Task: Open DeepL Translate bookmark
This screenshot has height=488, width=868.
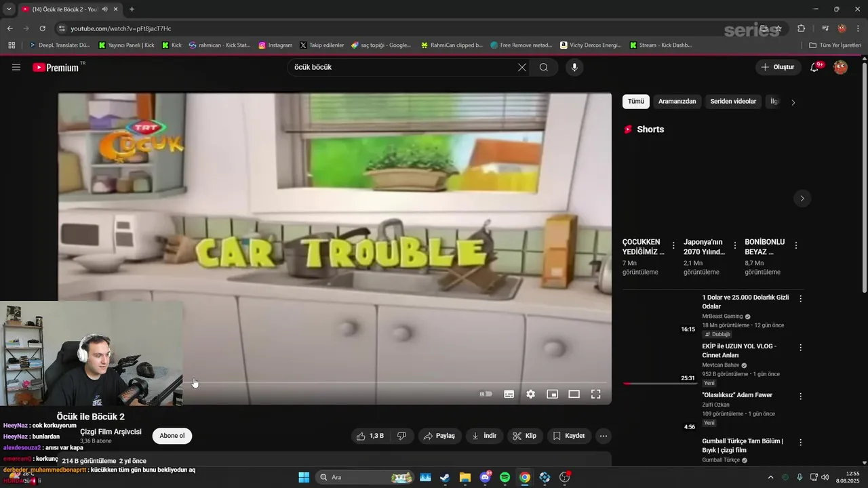Action: [x=60, y=45]
